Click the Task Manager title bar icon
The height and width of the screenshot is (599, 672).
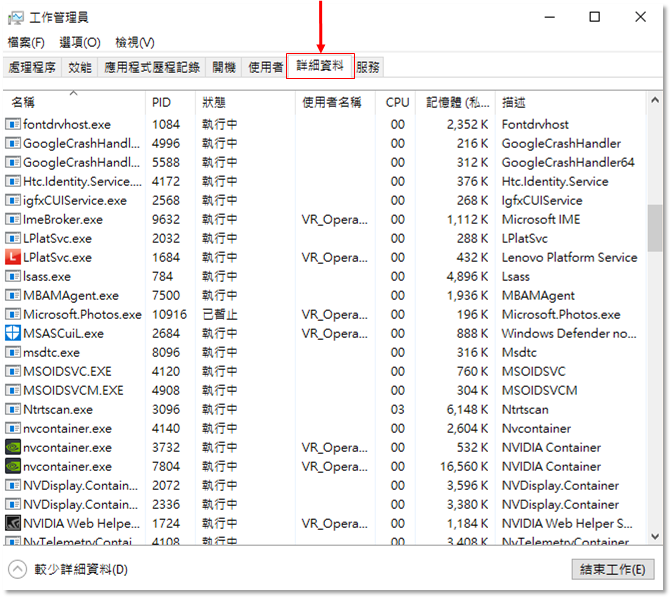[16, 18]
